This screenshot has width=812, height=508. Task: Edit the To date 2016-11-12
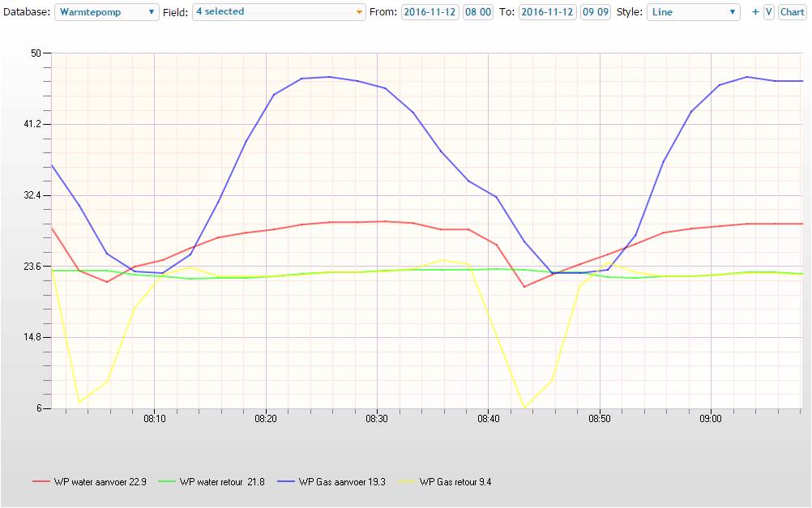click(547, 12)
